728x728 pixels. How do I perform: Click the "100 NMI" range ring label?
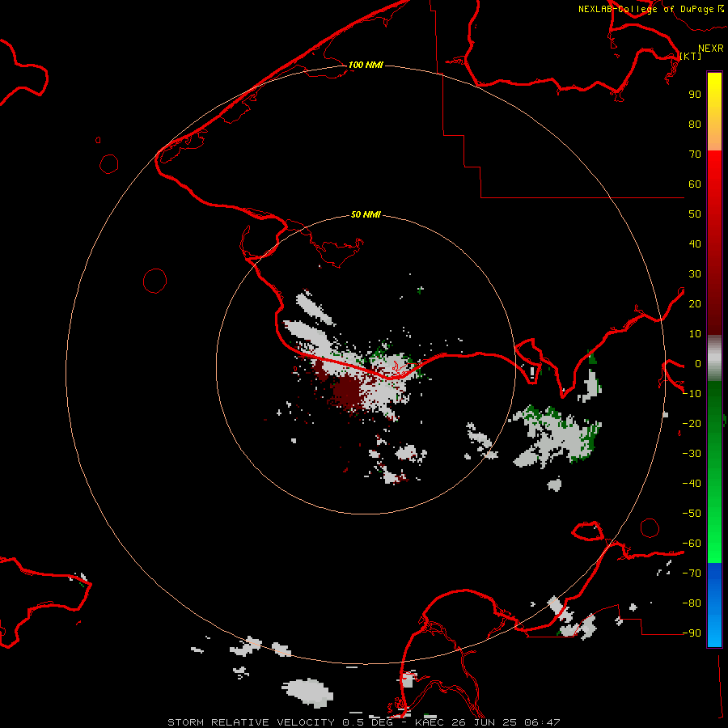(366, 65)
